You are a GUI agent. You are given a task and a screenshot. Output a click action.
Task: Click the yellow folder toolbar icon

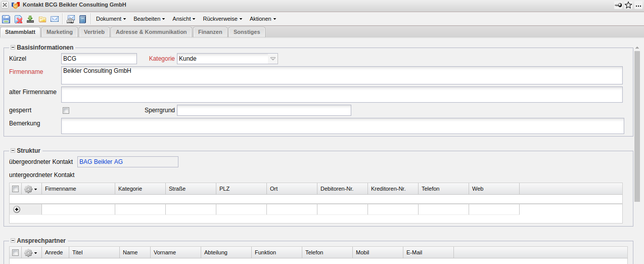[x=42, y=19]
